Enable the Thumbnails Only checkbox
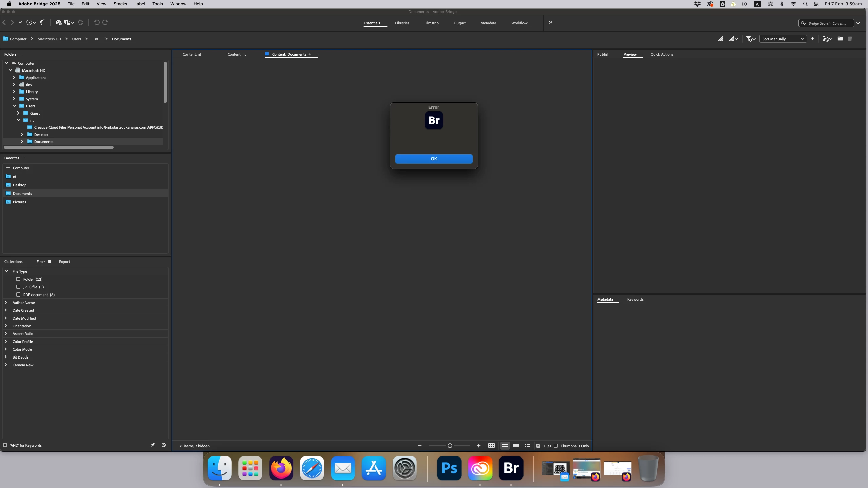 556,446
